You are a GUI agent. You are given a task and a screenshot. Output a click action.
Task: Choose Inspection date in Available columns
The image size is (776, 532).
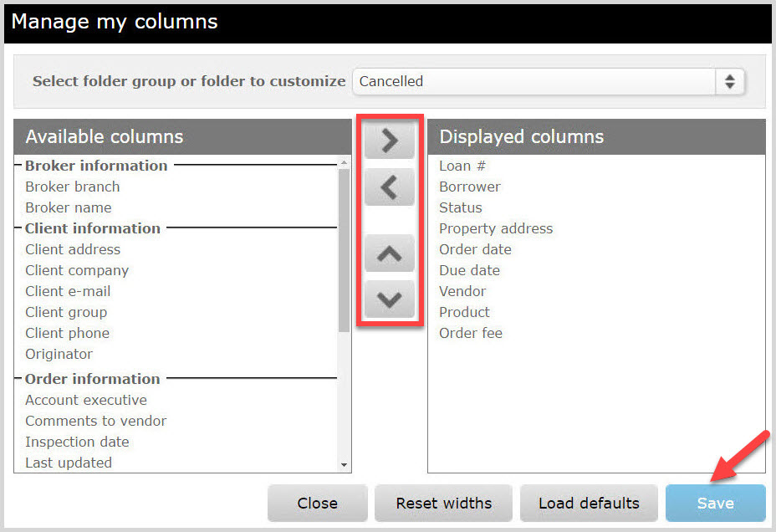77,442
